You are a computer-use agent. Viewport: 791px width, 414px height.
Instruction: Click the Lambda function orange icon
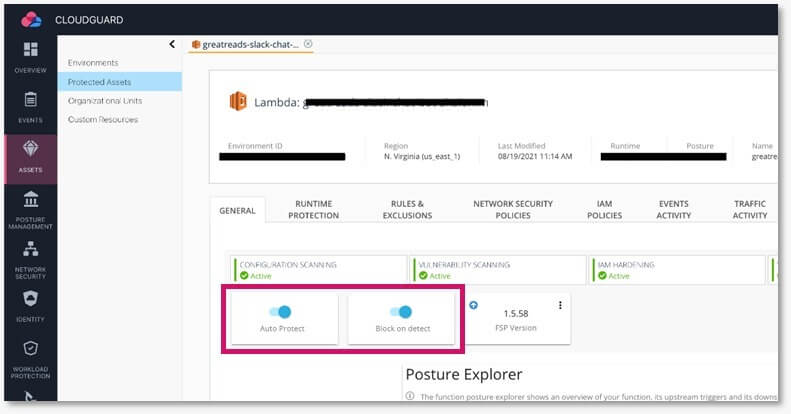[238, 101]
